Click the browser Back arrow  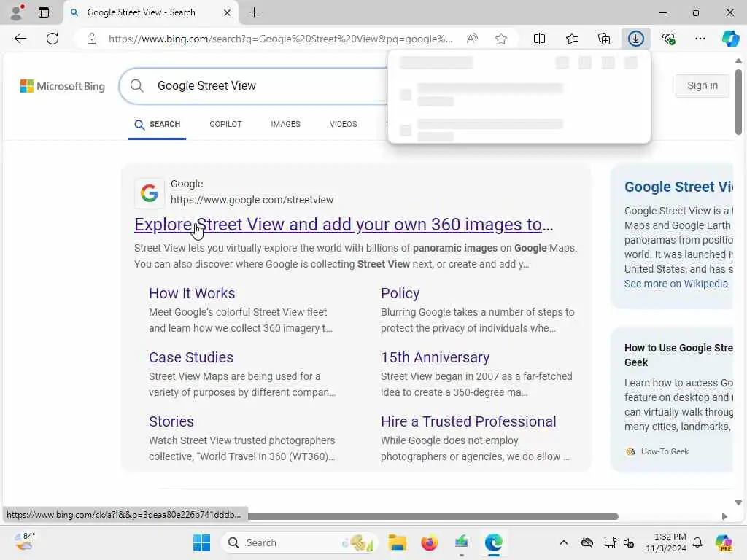[x=20, y=39]
